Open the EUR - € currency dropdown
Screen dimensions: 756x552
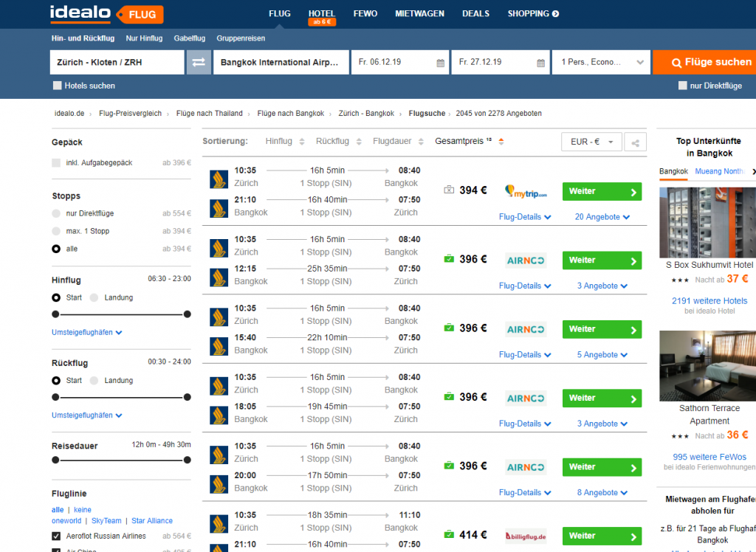pyautogui.click(x=591, y=142)
